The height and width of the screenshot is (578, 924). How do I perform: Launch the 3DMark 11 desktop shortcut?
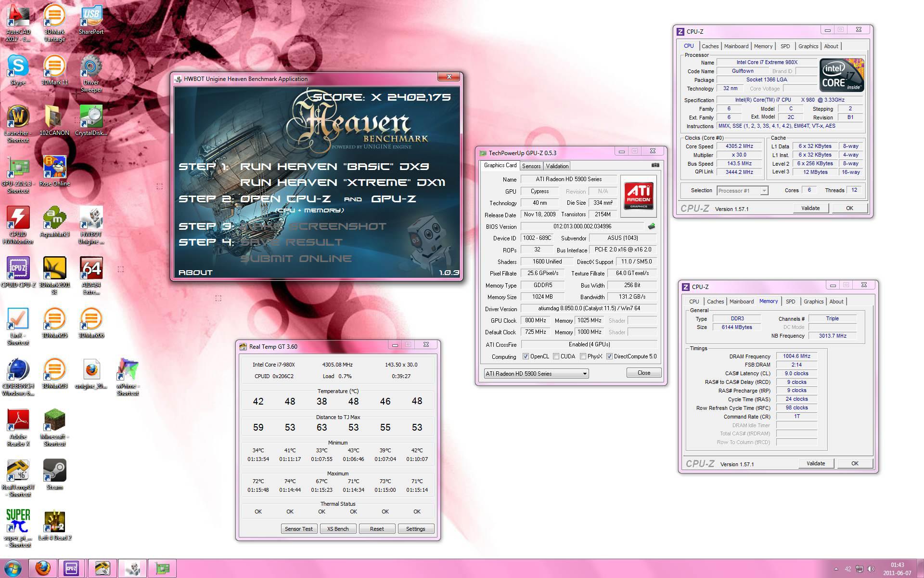(x=54, y=70)
